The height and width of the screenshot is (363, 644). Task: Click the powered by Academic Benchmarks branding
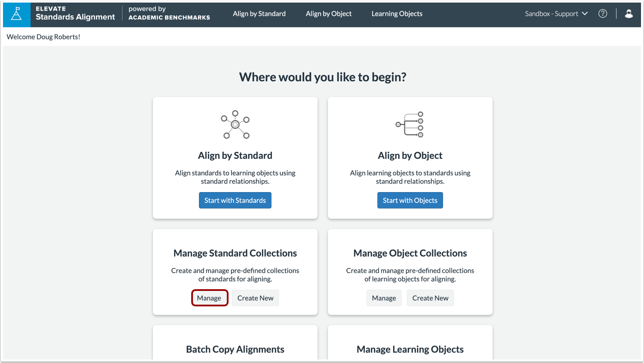169,14
